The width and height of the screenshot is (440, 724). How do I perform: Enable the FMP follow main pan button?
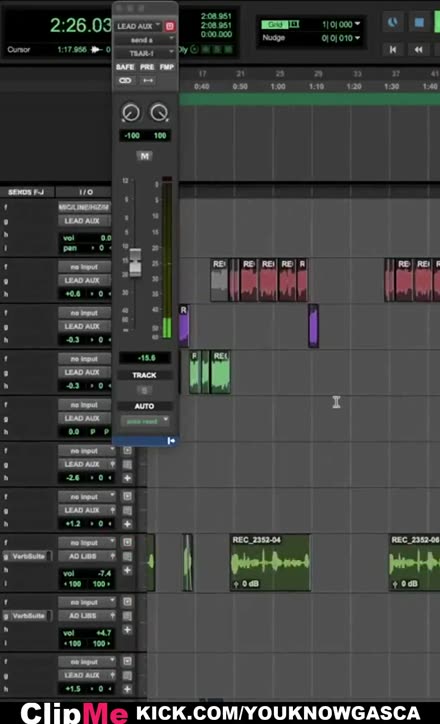click(167, 67)
